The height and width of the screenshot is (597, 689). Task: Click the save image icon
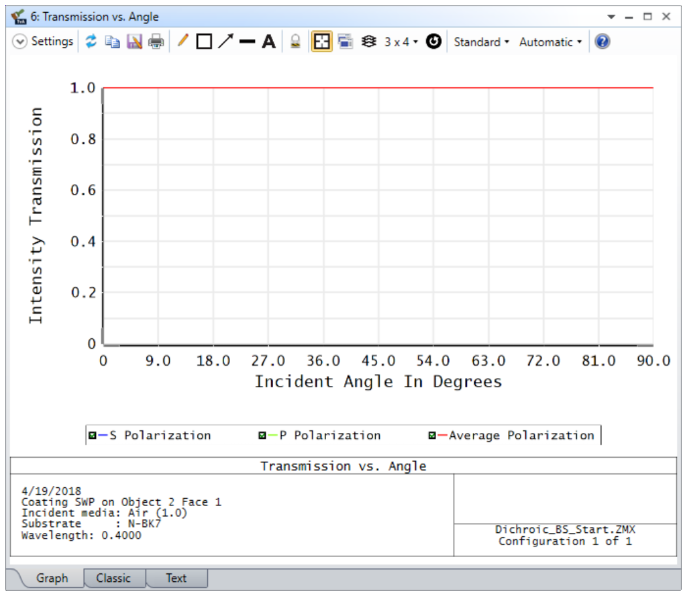coord(134,42)
